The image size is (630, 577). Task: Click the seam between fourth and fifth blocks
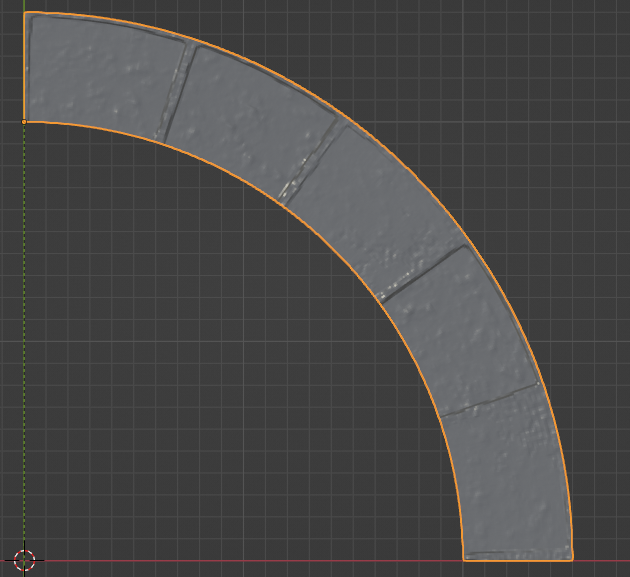click(x=489, y=400)
